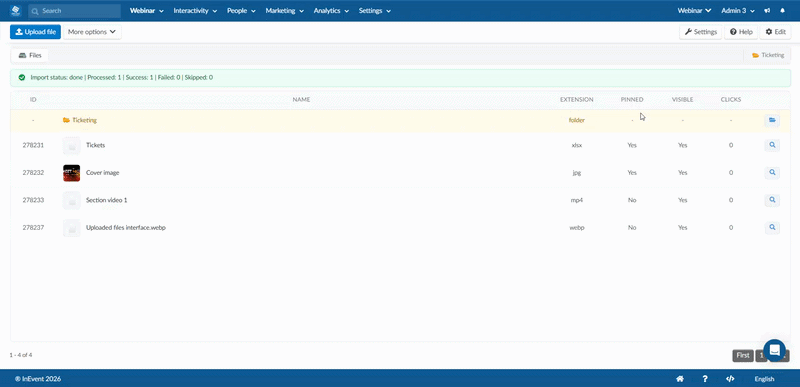
Task: Click the Settings wrench button
Action: (x=701, y=32)
